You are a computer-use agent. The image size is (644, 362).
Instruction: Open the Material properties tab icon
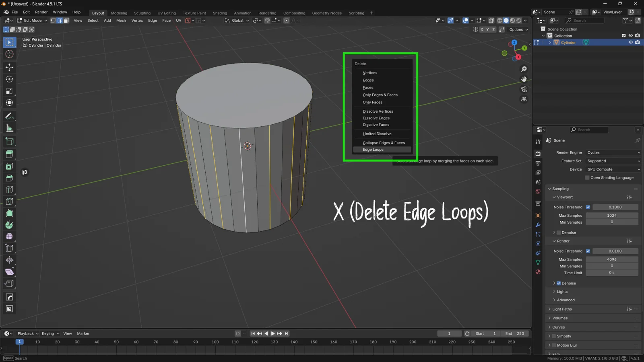pyautogui.click(x=538, y=272)
